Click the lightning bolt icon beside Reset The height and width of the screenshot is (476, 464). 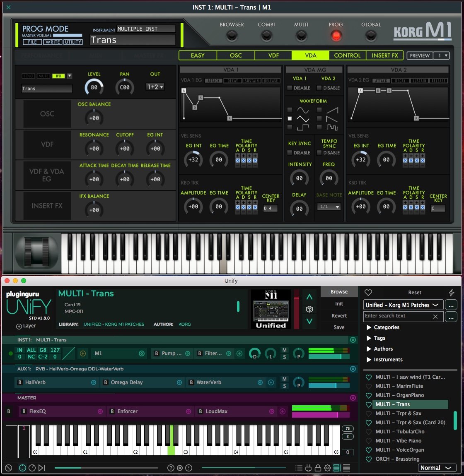452,292
